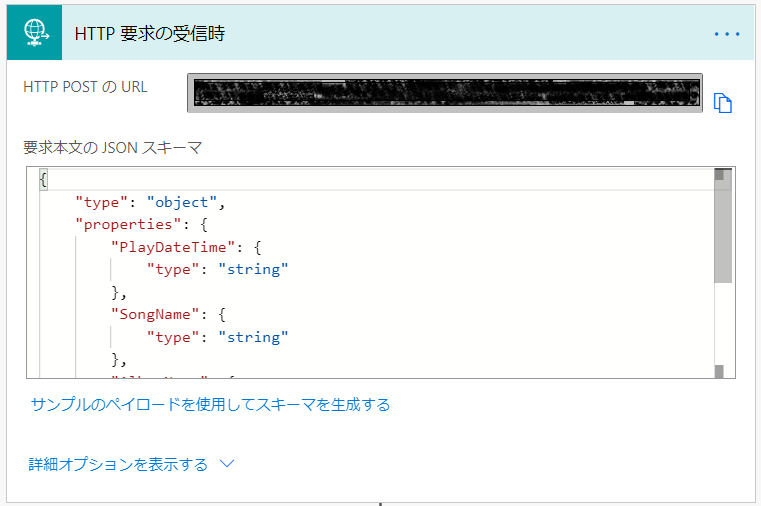The image size is (761, 506).
Task: Expand '詳細オプションを表示する' advanced options
Action: [x=118, y=464]
